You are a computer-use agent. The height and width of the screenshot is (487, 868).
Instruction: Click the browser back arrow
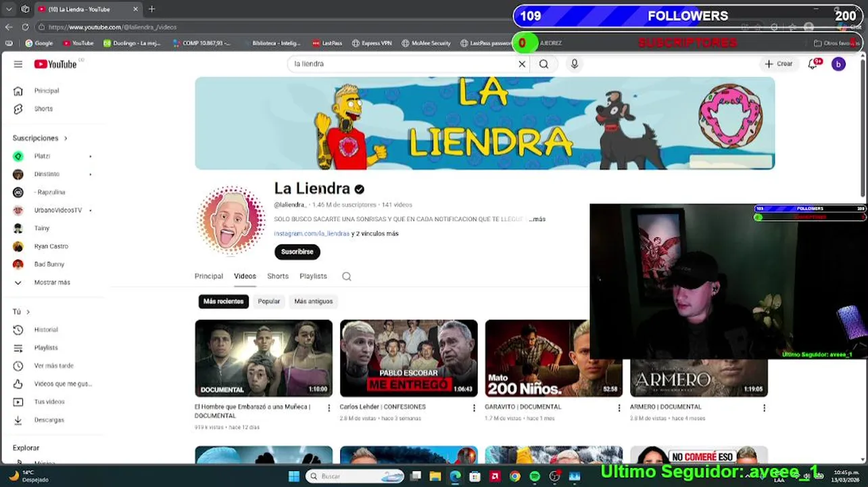tap(9, 27)
